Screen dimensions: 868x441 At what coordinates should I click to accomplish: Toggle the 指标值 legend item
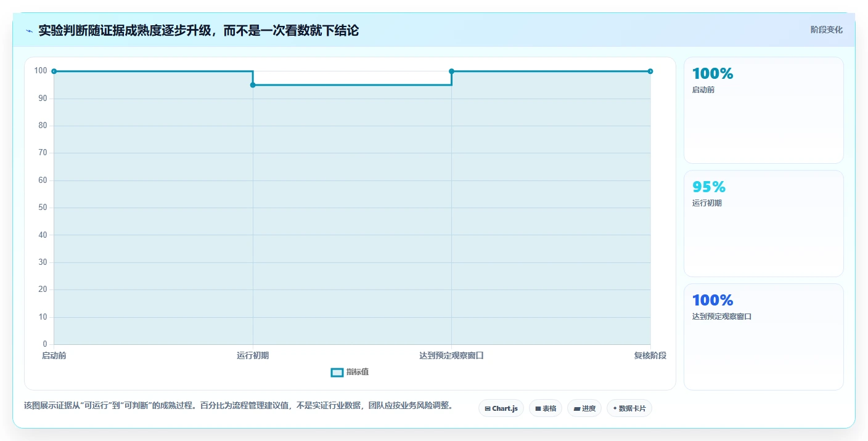tap(350, 372)
